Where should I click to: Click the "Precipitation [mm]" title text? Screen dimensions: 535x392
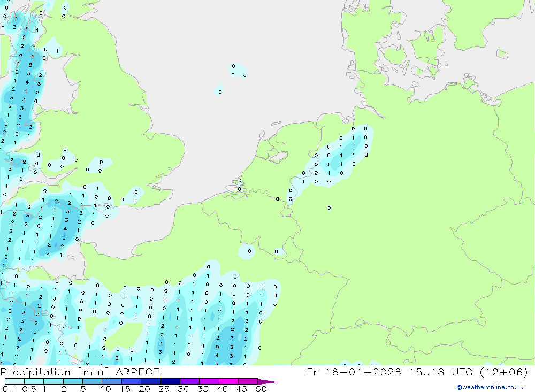55,372
